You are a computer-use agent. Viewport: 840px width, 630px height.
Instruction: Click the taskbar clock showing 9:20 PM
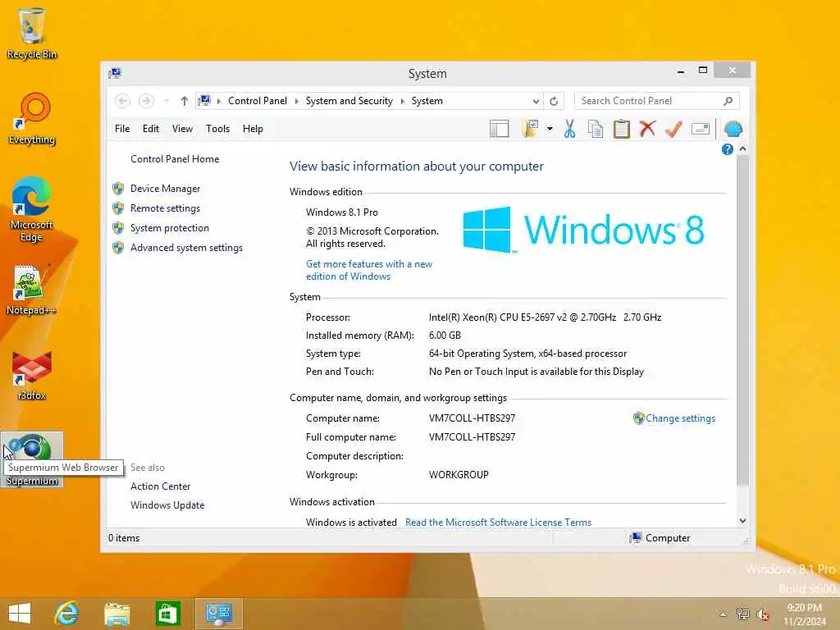pyautogui.click(x=804, y=614)
